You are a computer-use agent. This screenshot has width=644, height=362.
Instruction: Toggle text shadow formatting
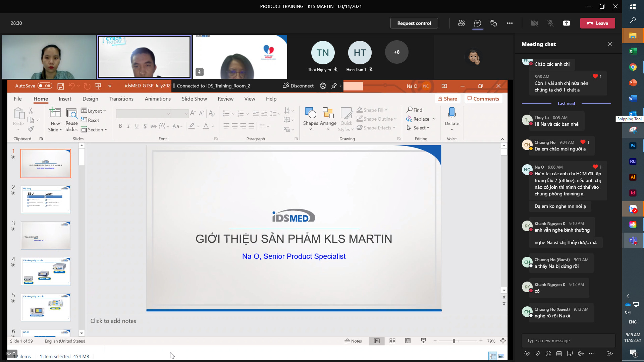click(x=145, y=126)
